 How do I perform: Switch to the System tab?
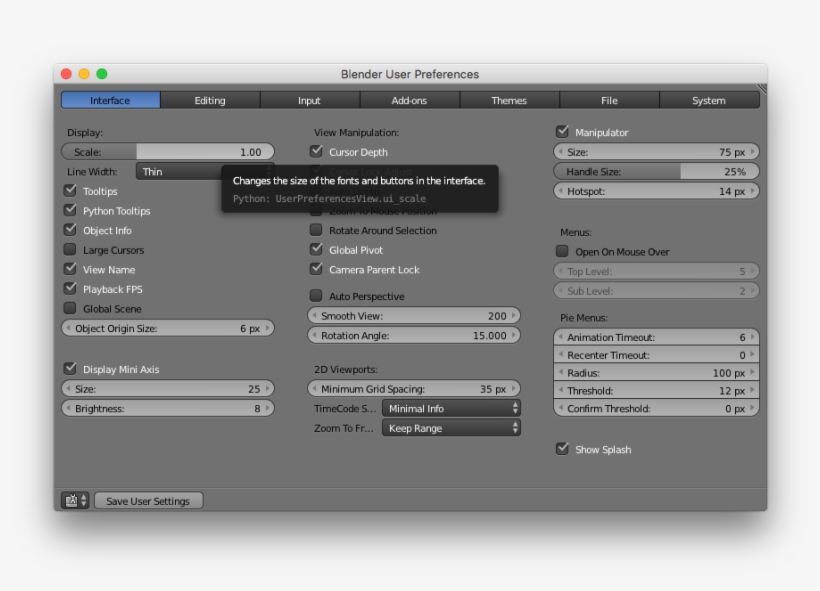click(709, 100)
